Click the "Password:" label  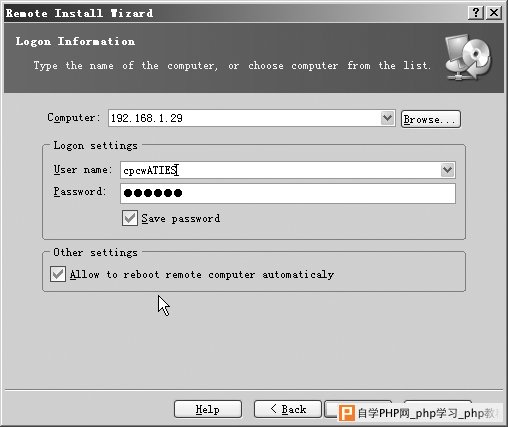[x=80, y=192]
